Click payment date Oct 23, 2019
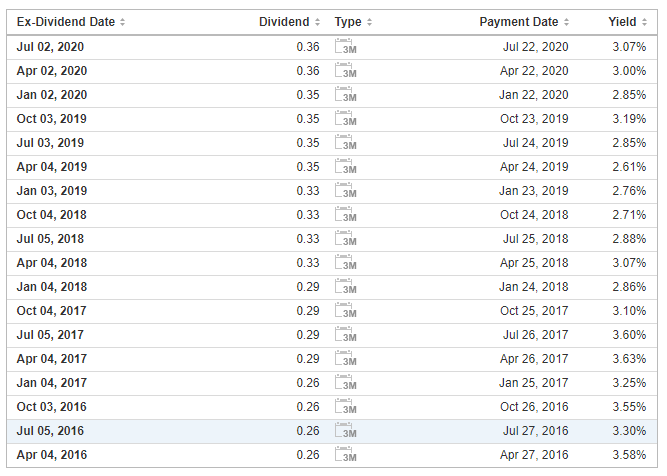667x476 pixels. 534,119
